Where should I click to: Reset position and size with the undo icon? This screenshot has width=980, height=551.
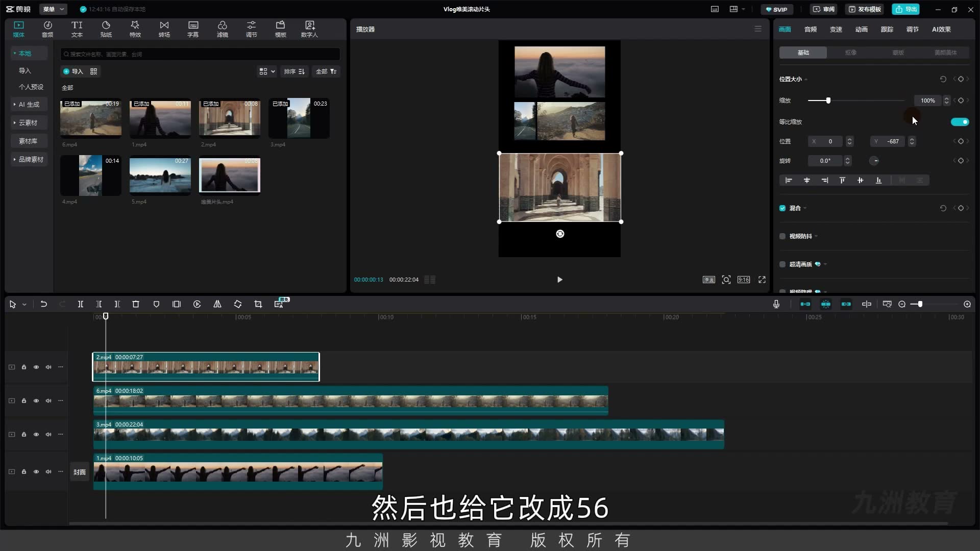(943, 79)
